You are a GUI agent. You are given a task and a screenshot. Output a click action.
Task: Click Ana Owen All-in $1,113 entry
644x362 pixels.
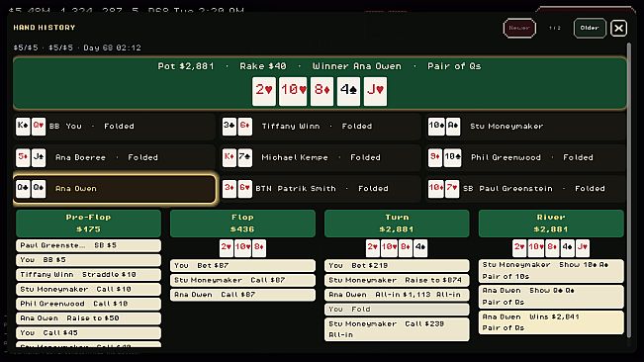(x=397, y=295)
